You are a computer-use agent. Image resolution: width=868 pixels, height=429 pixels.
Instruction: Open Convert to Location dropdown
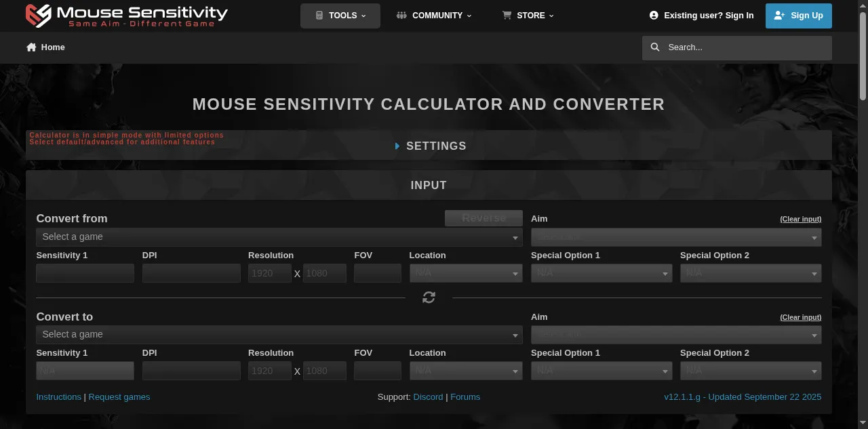click(466, 371)
